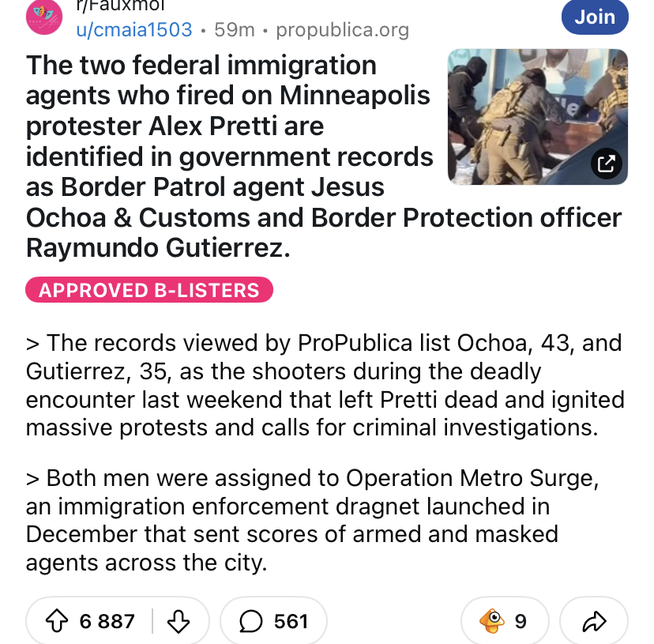Tap the 561 comments count

click(291, 622)
